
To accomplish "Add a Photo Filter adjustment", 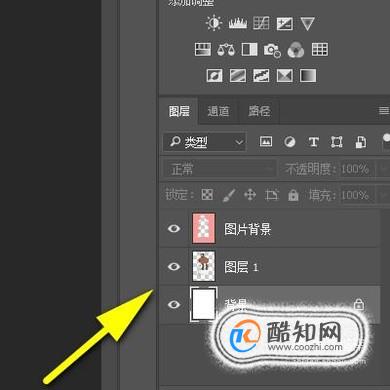I will click(x=272, y=50).
